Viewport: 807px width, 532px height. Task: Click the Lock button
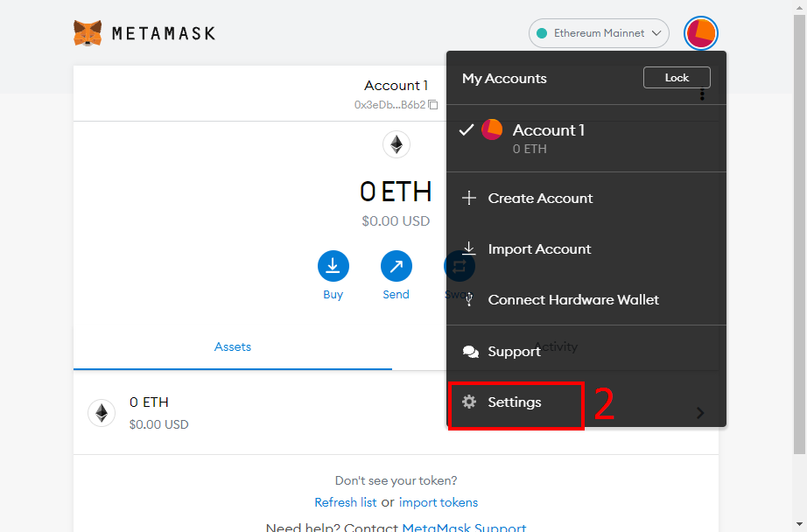point(677,78)
